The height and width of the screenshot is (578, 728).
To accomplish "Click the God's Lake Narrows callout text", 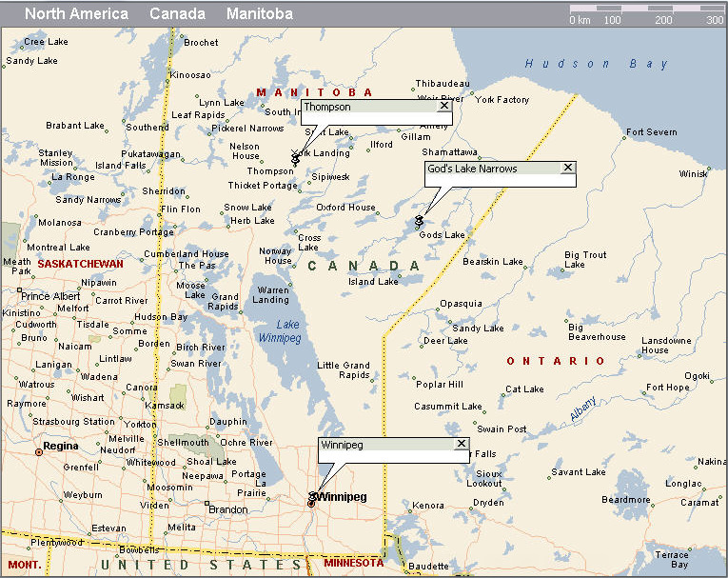I will [472, 169].
